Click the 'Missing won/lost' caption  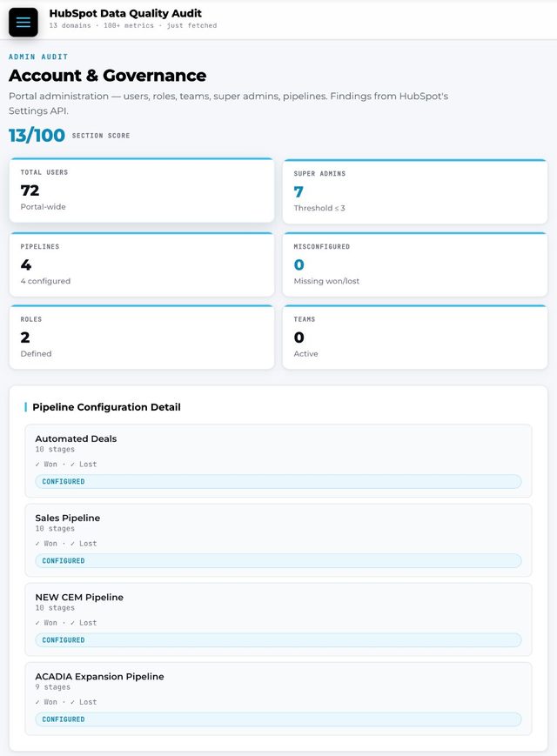(x=326, y=281)
